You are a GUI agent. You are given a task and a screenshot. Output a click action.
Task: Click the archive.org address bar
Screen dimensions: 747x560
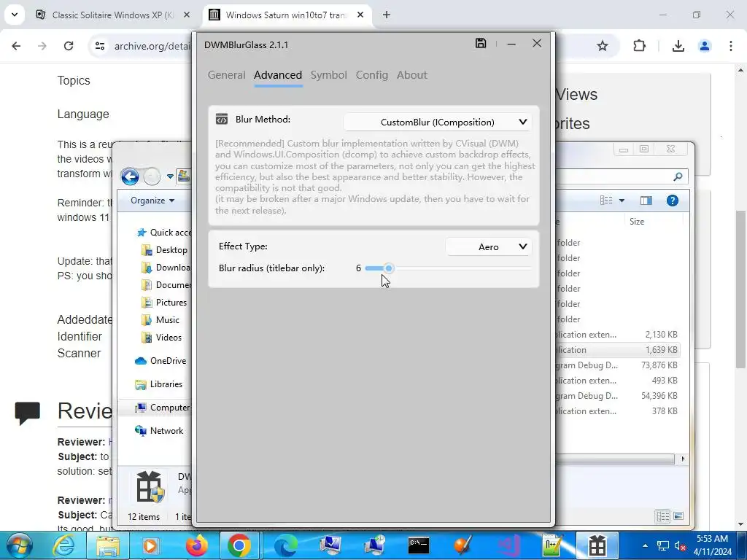pos(152,46)
